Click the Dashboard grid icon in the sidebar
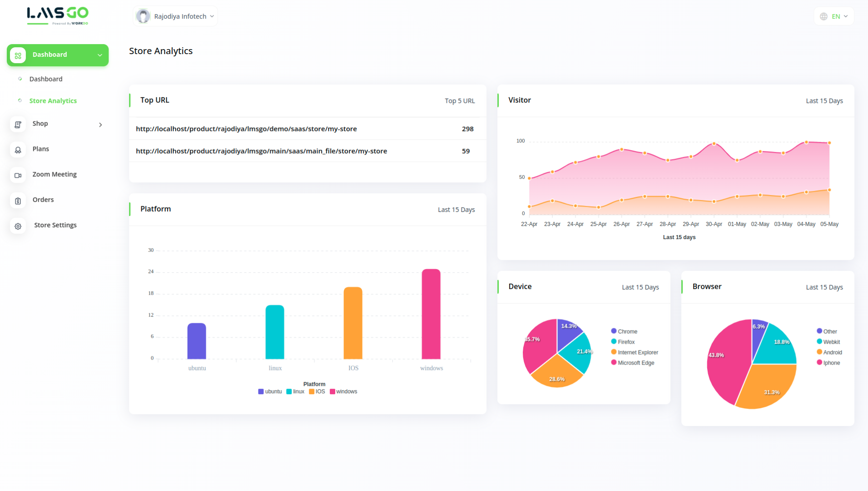868x491 pixels. [18, 55]
